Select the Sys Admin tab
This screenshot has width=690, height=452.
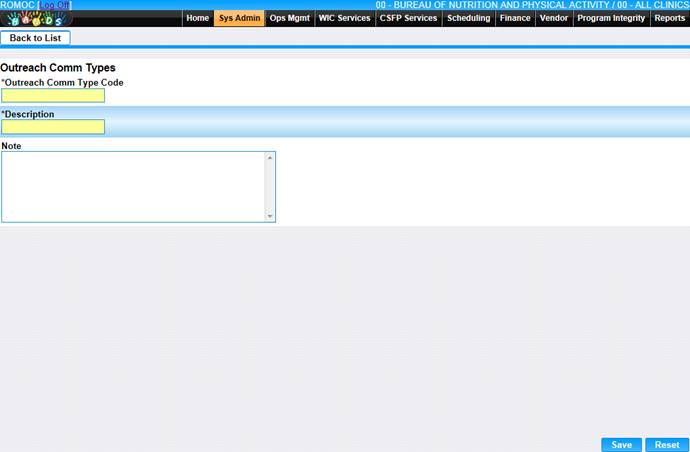(x=239, y=18)
